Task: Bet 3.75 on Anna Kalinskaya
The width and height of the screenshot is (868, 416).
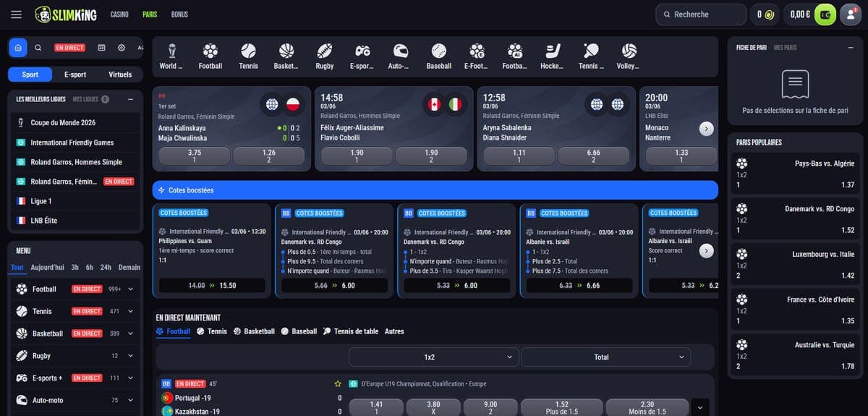Action: pos(194,156)
